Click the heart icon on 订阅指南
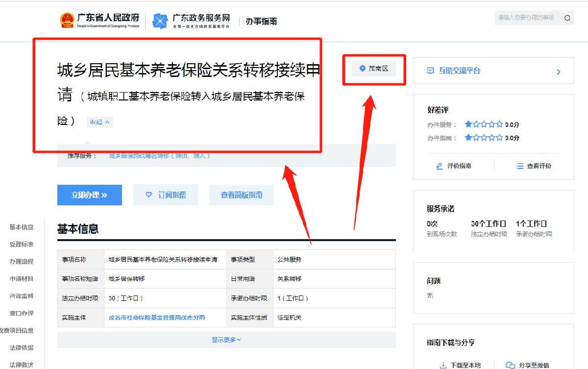Screen dimensions: 588x369 click(149, 195)
